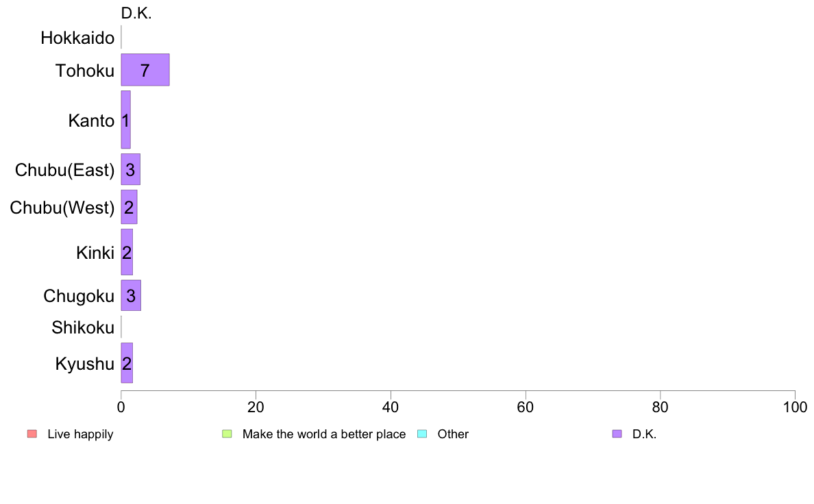Image resolution: width=814 pixels, height=504 pixels.
Task: Toggle the Live happily legend entry
Action: (80, 434)
